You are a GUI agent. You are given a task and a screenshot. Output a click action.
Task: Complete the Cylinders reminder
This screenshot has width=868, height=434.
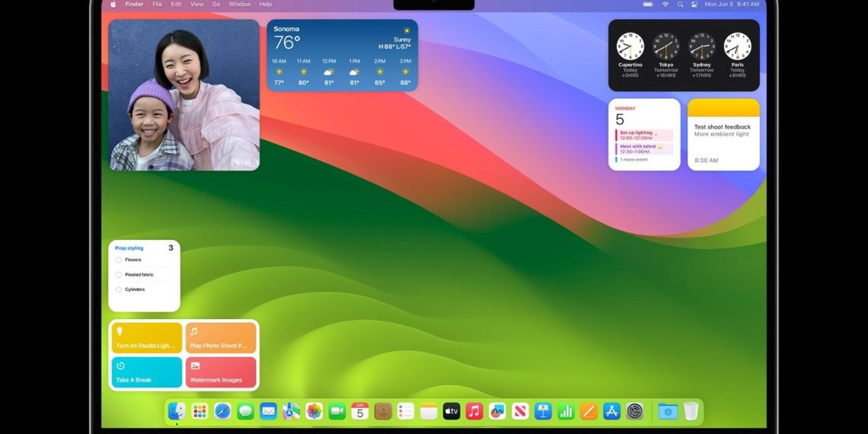point(119,289)
